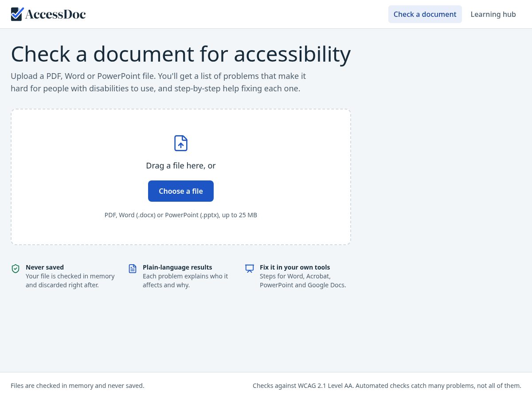Click the Plain-language results document icon
This screenshot has height=399, width=532.
click(x=133, y=269)
